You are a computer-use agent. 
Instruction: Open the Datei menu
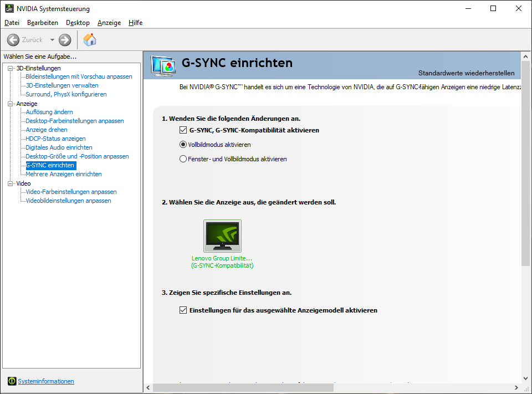[12, 23]
